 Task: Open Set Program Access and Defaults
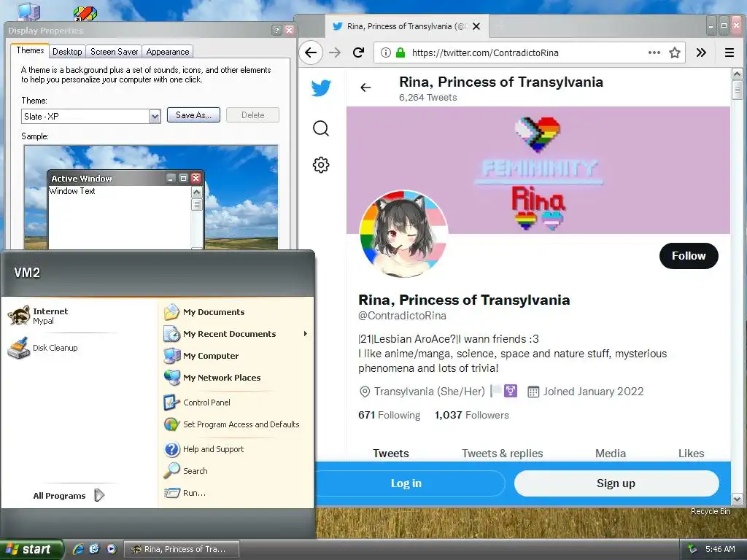coord(232,424)
